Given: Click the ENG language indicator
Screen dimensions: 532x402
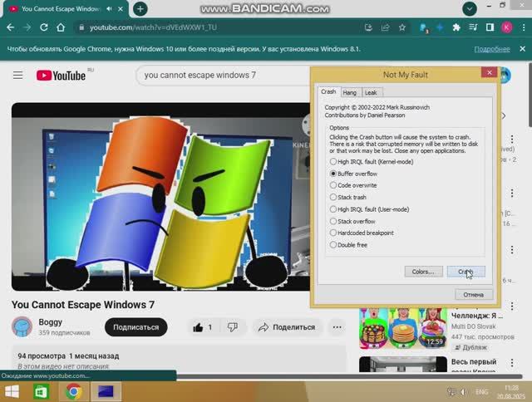Looking at the screenshot, I should tap(482, 392).
